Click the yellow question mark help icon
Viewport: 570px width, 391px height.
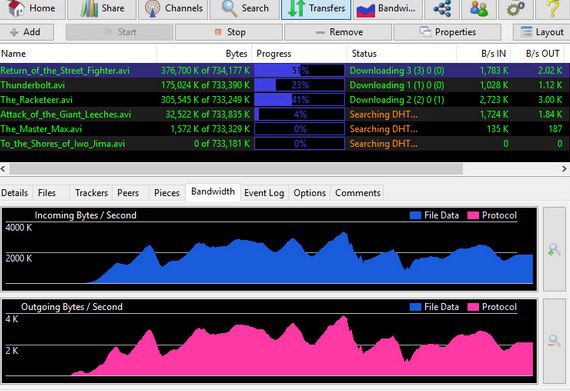click(553, 9)
